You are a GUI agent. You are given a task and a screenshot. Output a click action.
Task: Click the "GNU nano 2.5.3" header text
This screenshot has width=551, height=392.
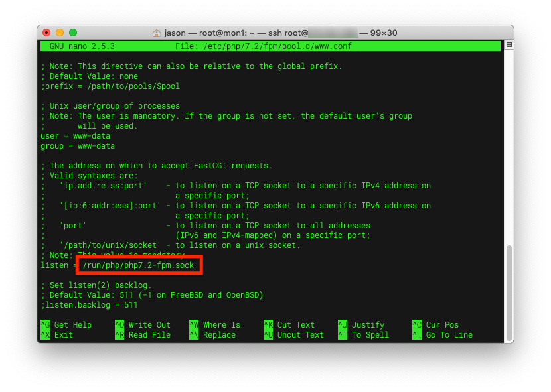(82, 46)
